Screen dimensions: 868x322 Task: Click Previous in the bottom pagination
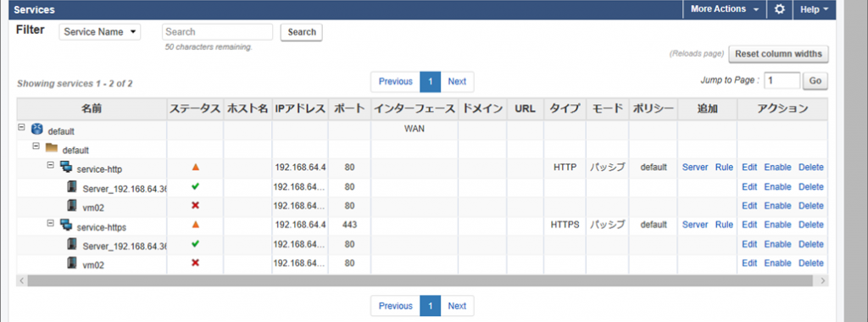(395, 306)
